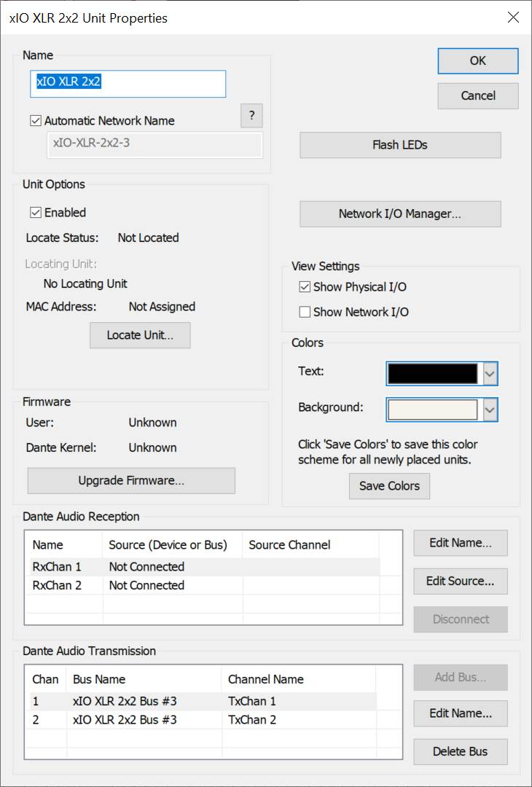Image resolution: width=532 pixels, height=787 pixels.
Task: Click the Save Colors button
Action: pos(389,486)
